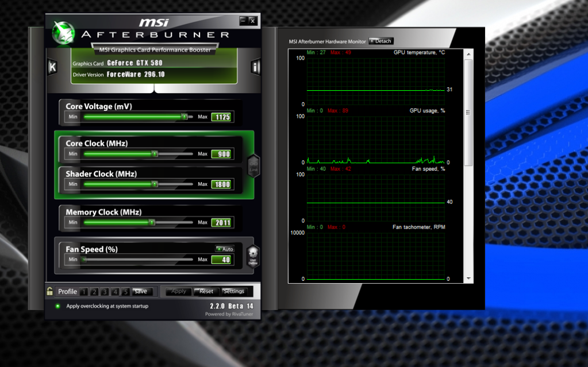Click the Core Voltage (mV) label

coord(99,106)
